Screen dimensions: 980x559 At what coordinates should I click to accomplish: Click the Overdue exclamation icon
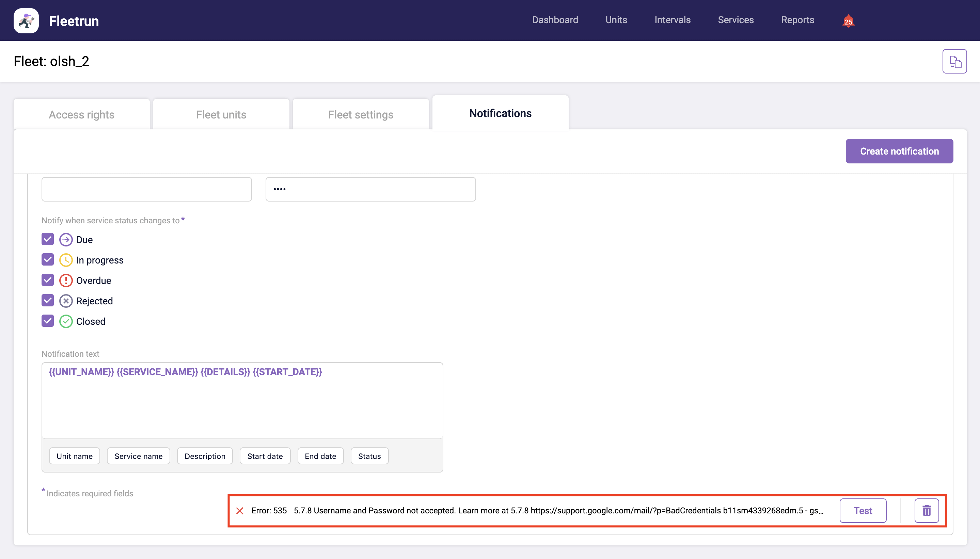pos(65,280)
